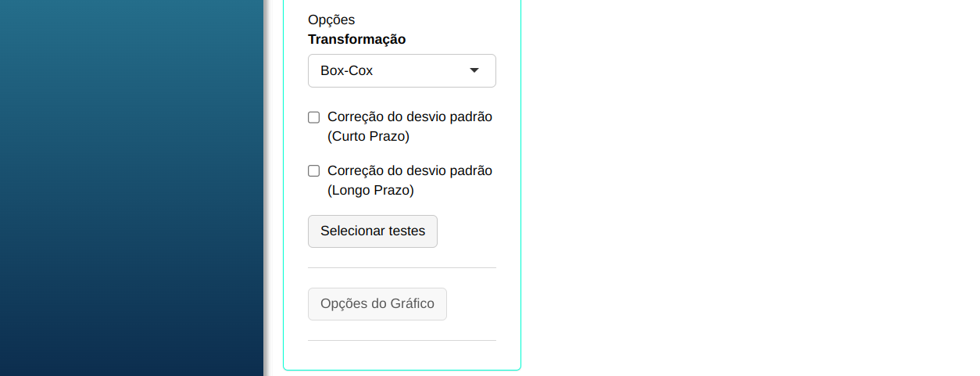
Task: Click the Opções heading text
Action: tap(331, 20)
